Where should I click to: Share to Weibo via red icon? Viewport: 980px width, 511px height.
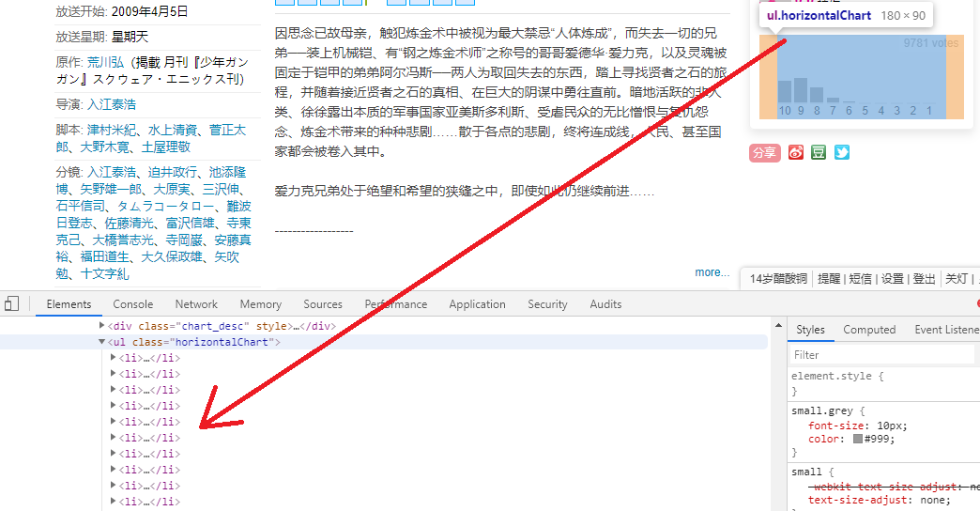pos(796,152)
